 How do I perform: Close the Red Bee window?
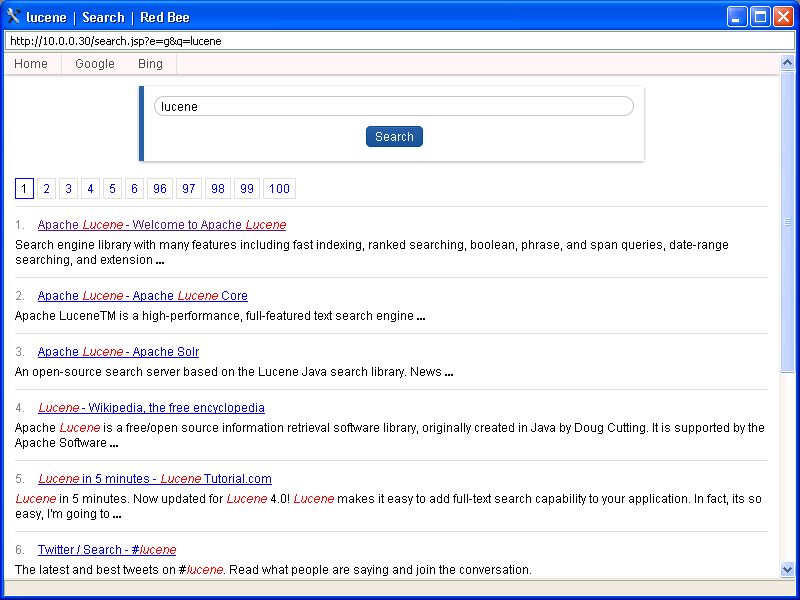point(783,17)
